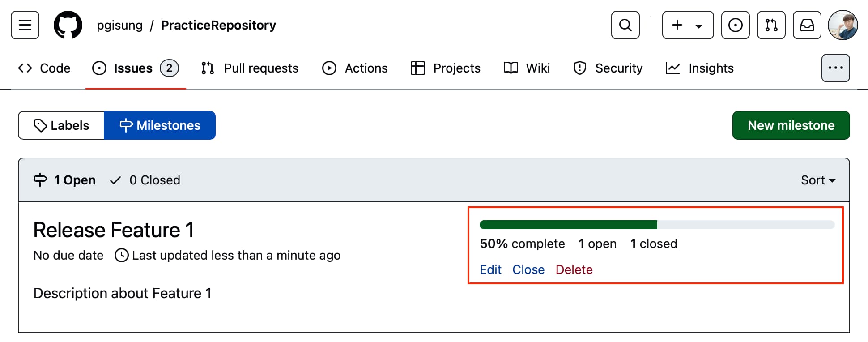Click the Last updated clock icon
Viewport: 868px width, 342px height.
[x=121, y=255]
